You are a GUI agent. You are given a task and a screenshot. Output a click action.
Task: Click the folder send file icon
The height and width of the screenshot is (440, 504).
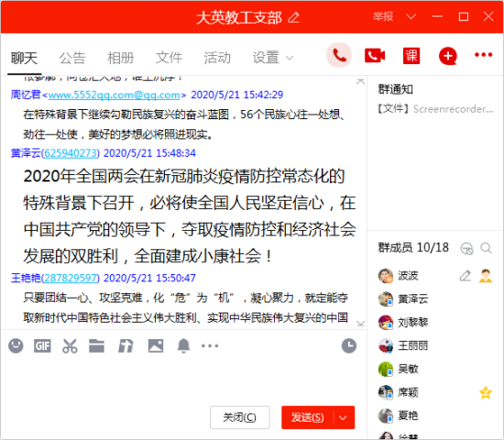tap(97, 346)
